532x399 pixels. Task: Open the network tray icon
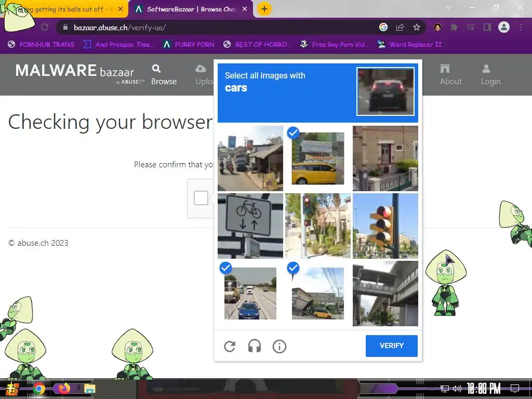click(x=445, y=389)
